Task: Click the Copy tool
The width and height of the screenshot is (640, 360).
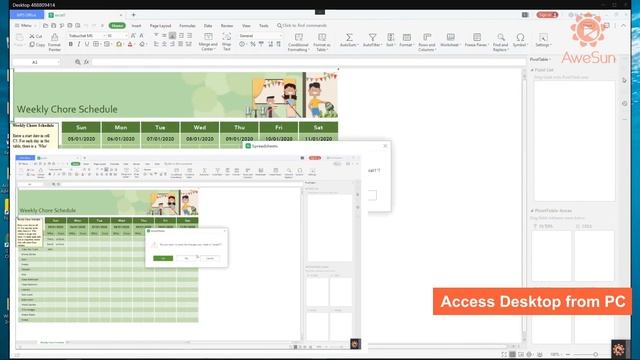Action: pyautogui.click(x=37, y=44)
